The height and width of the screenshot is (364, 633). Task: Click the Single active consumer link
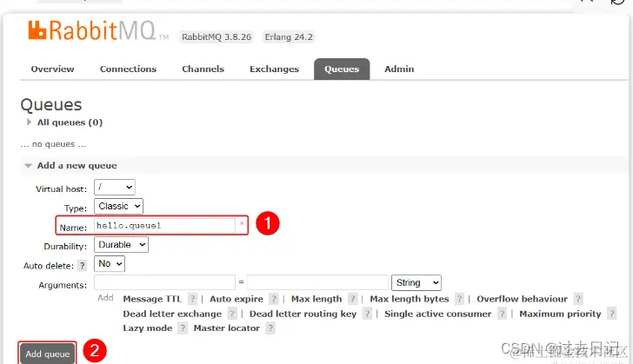coord(437,314)
